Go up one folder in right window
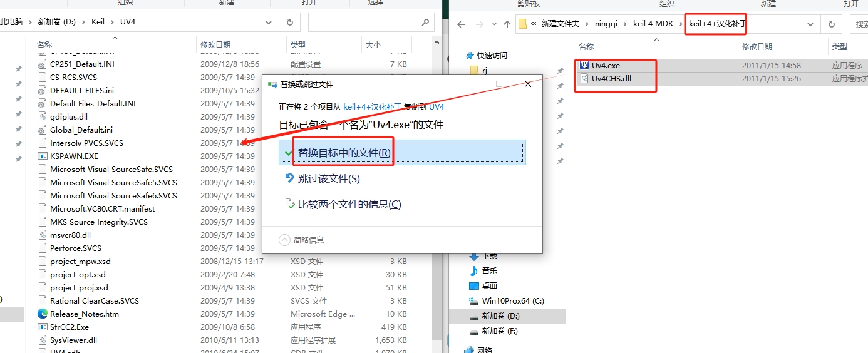 point(507,24)
